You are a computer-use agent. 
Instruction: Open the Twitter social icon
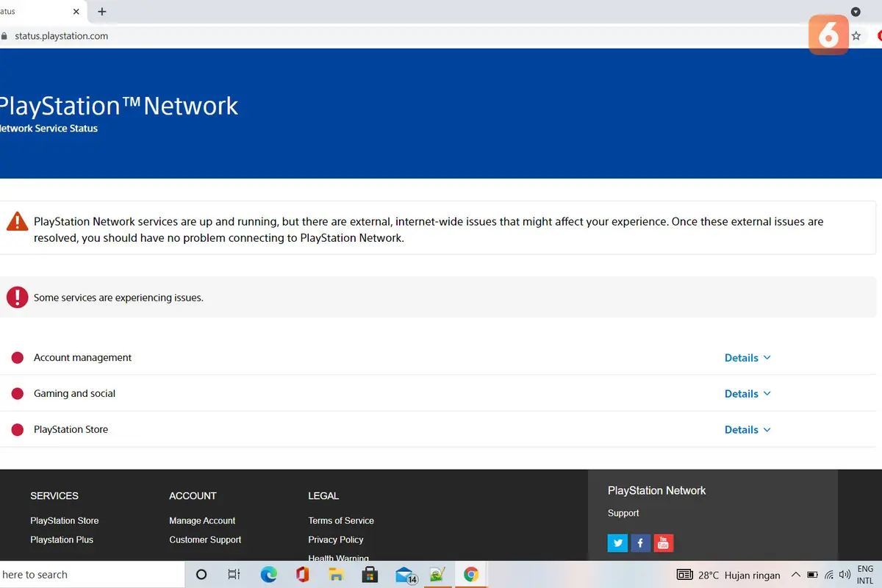click(x=617, y=543)
